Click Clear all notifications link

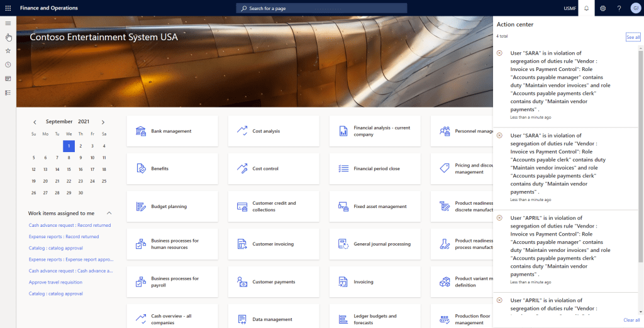point(631,320)
